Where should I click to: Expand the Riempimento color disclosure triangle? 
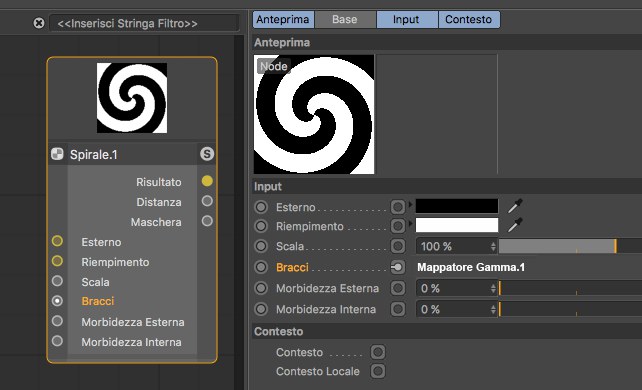pyautogui.click(x=410, y=223)
